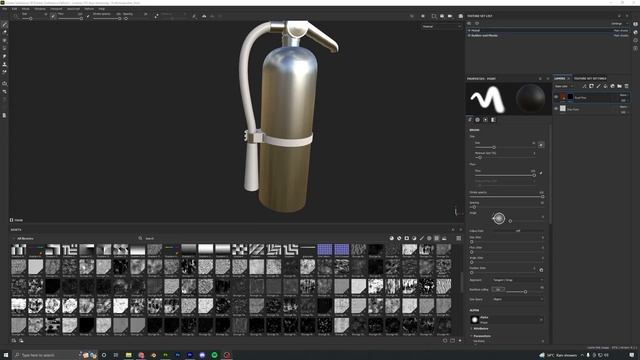This screenshot has height=360, width=640.
Task: Open Windows Start menu
Action: click(x=5, y=355)
